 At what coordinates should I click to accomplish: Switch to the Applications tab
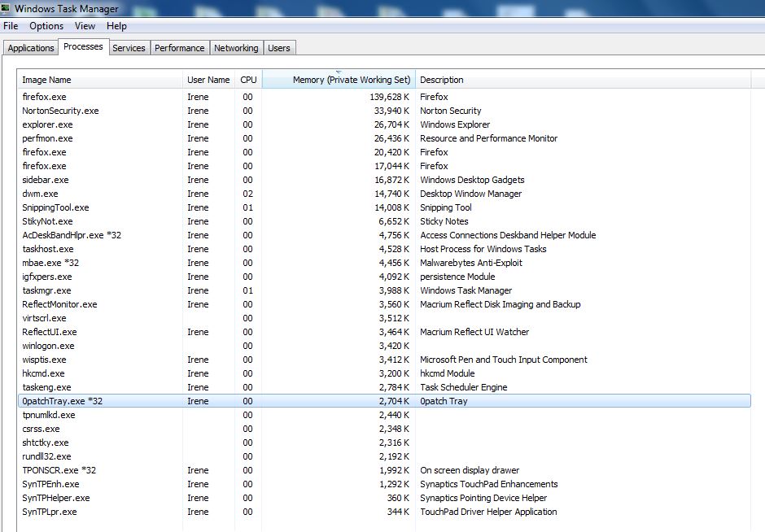pyautogui.click(x=30, y=48)
